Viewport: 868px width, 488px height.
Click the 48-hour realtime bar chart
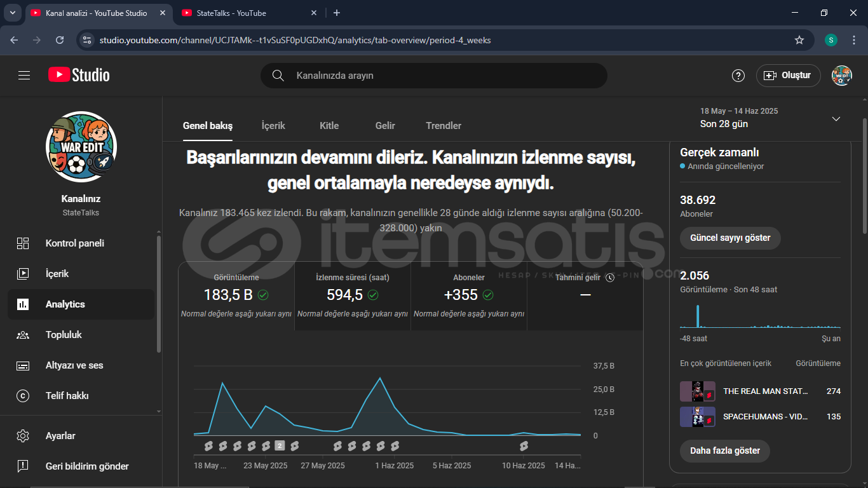click(760, 316)
